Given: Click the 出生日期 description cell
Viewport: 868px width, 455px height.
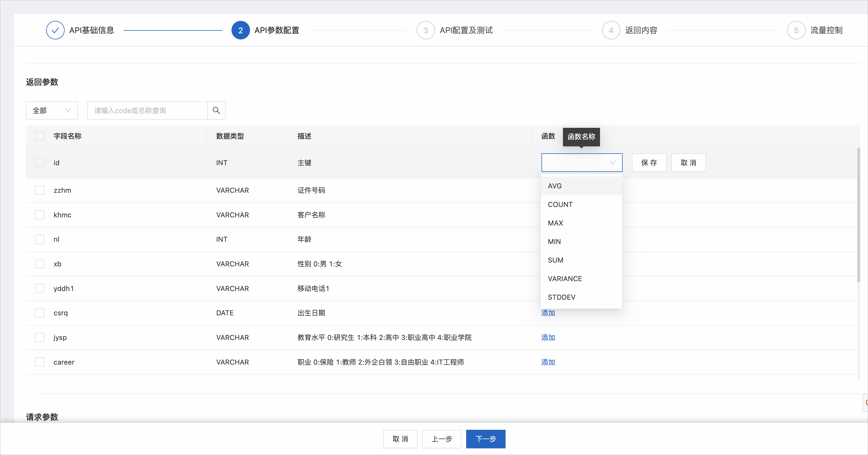Looking at the screenshot, I should [x=311, y=313].
